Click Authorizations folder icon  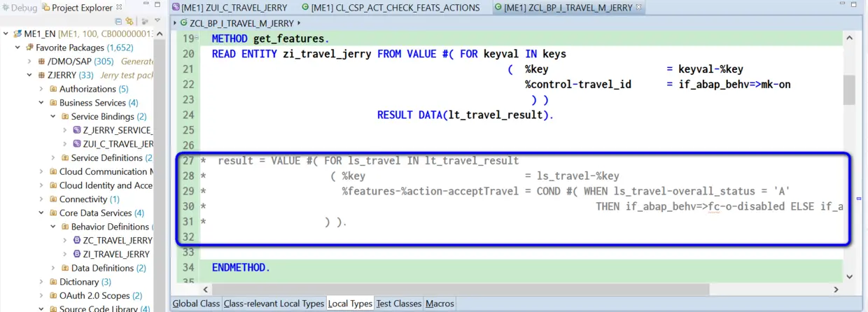[52, 89]
